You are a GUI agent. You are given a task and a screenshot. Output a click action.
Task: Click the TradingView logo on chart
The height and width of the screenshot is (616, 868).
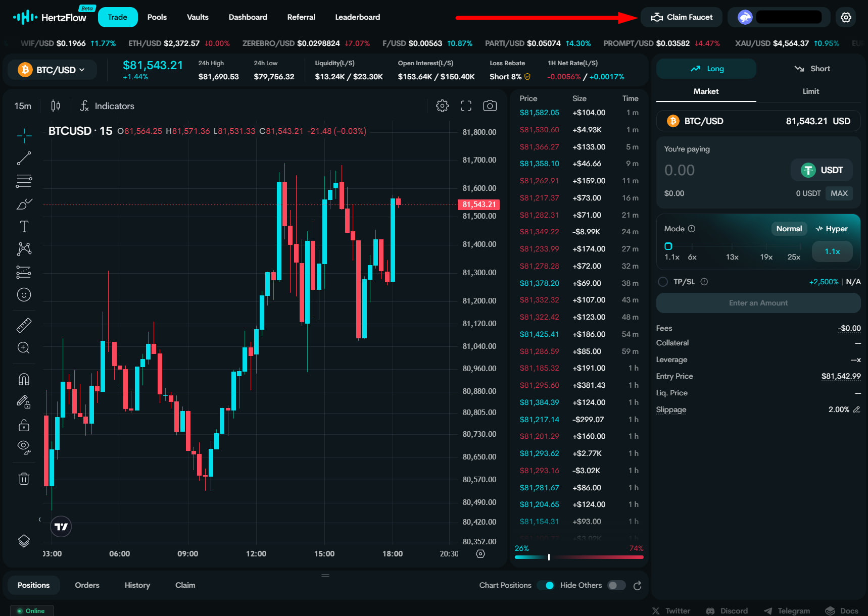click(x=61, y=527)
